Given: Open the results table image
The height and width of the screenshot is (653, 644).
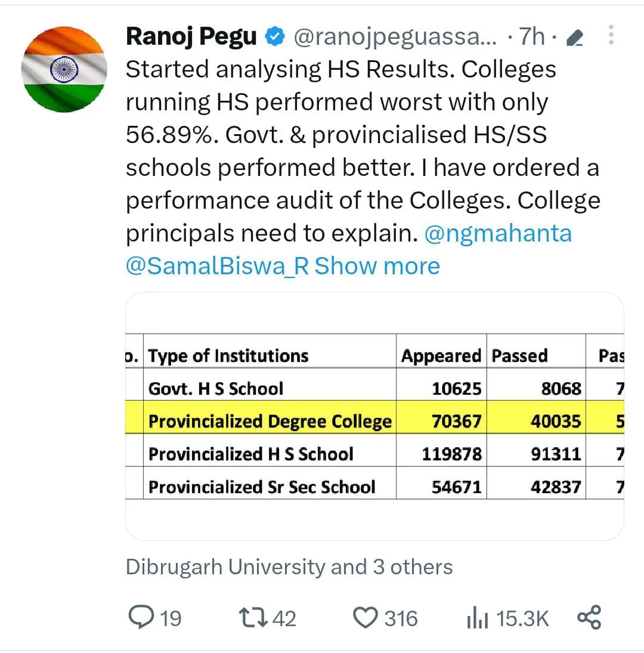Looking at the screenshot, I should [374, 416].
